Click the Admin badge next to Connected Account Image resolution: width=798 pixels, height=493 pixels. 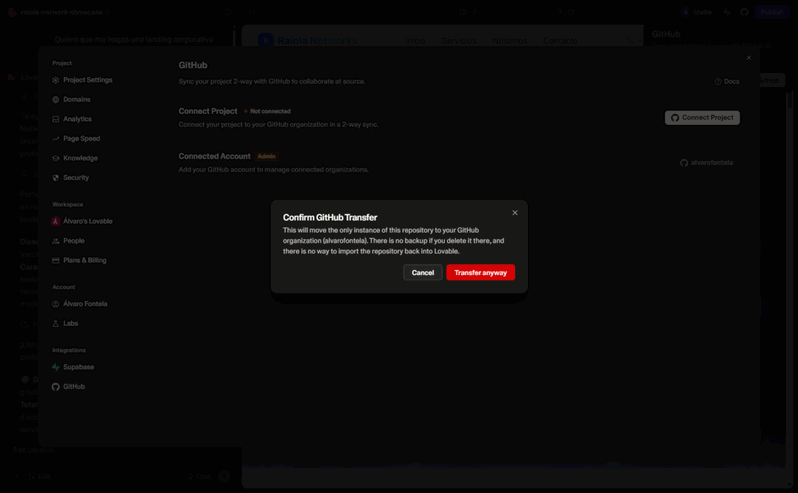tap(266, 156)
